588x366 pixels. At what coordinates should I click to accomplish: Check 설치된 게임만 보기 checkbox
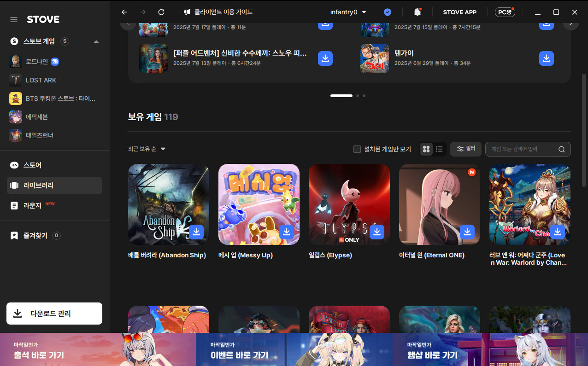click(x=357, y=149)
